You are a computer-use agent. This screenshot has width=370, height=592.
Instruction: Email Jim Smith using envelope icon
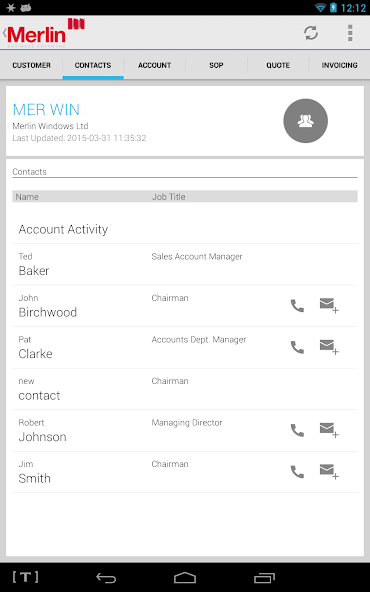pyautogui.click(x=329, y=472)
